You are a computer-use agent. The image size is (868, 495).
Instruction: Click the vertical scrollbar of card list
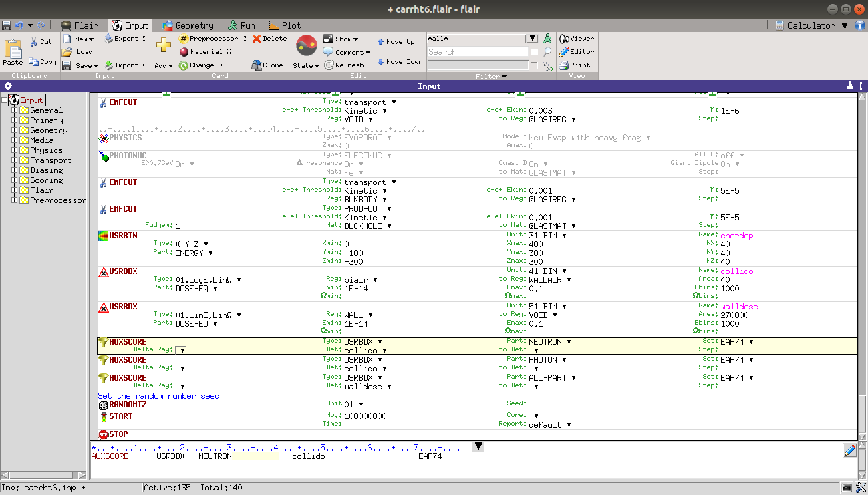click(862, 267)
